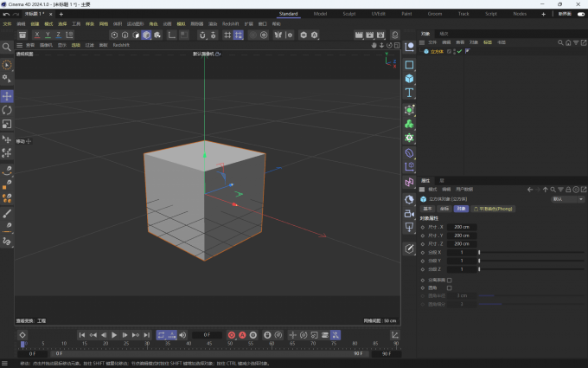588x368 pixels.
Task: Open the viewport hamburger menu
Action: tap(20, 45)
